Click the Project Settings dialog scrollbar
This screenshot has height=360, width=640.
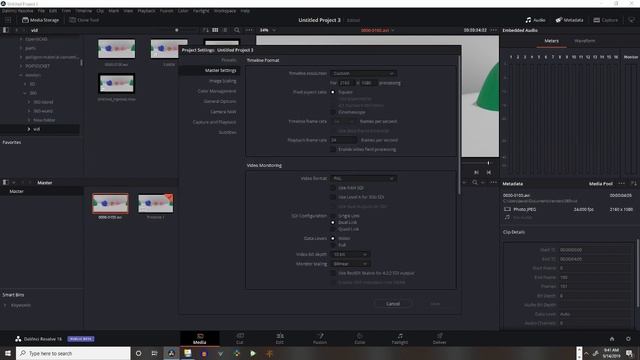tap(459, 125)
